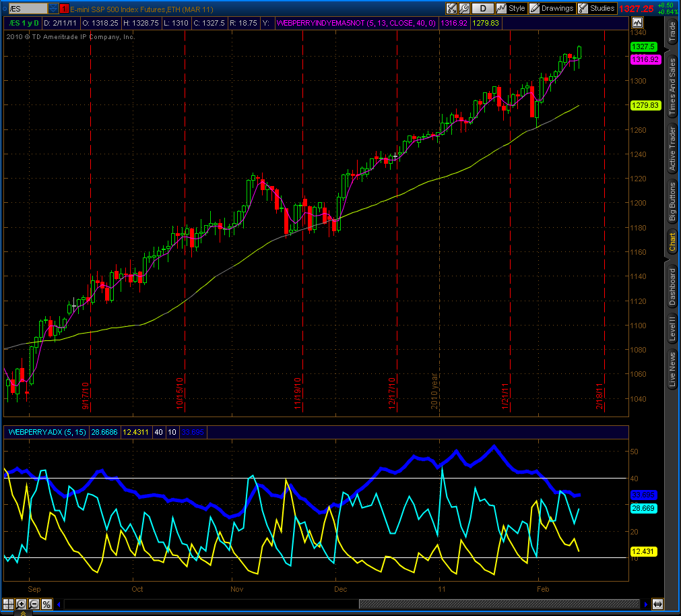Click the O: 1318.25 open value
Image resolution: width=681 pixels, height=616 pixels.
(100, 23)
